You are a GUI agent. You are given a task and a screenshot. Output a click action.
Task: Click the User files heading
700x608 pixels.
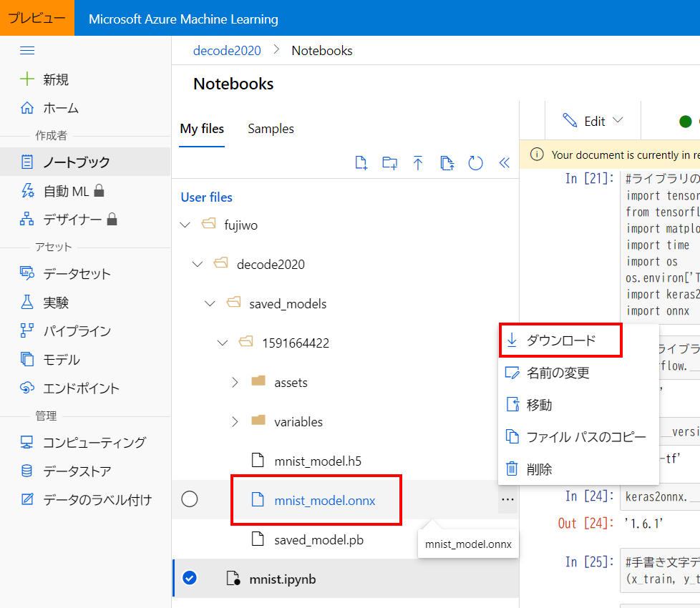[x=206, y=197]
